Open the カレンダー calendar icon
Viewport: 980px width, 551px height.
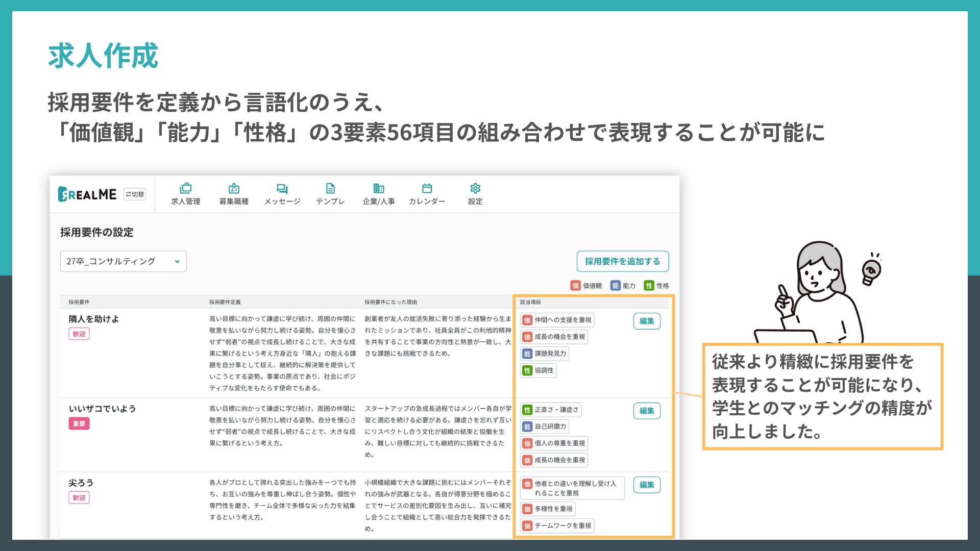pos(427,188)
